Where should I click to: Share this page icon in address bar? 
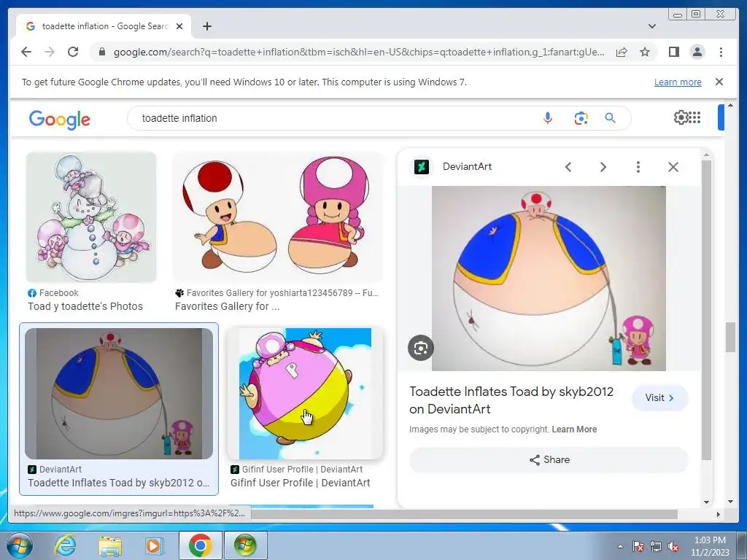622,52
